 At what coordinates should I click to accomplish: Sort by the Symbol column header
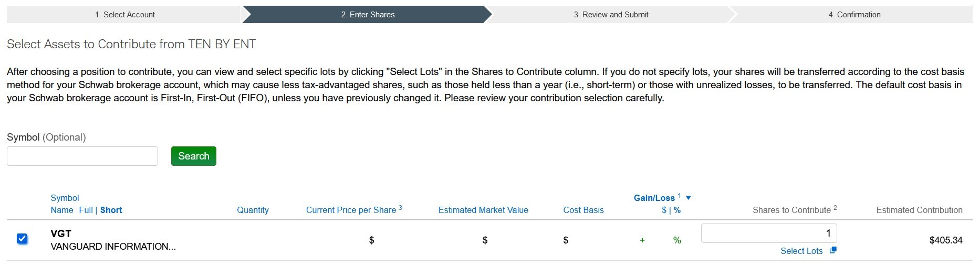(65, 198)
